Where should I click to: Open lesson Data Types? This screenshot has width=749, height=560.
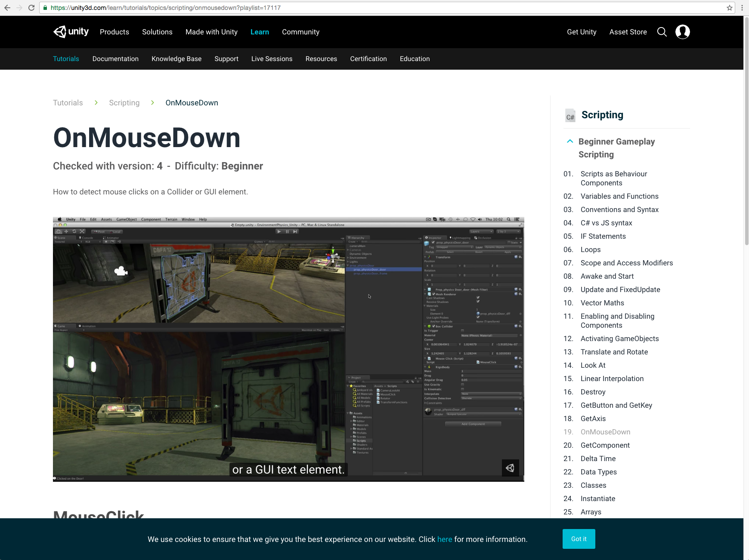(x=598, y=472)
